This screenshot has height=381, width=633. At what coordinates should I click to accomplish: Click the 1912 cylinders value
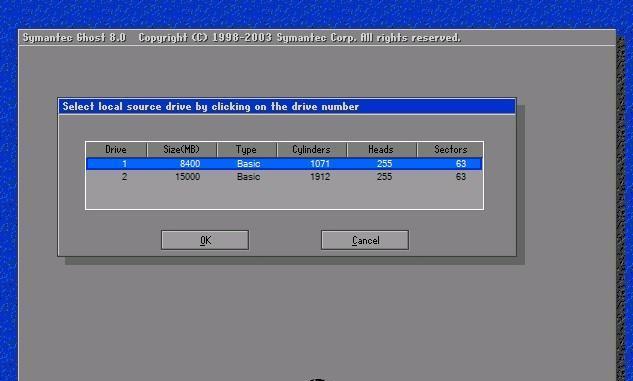pos(320,177)
